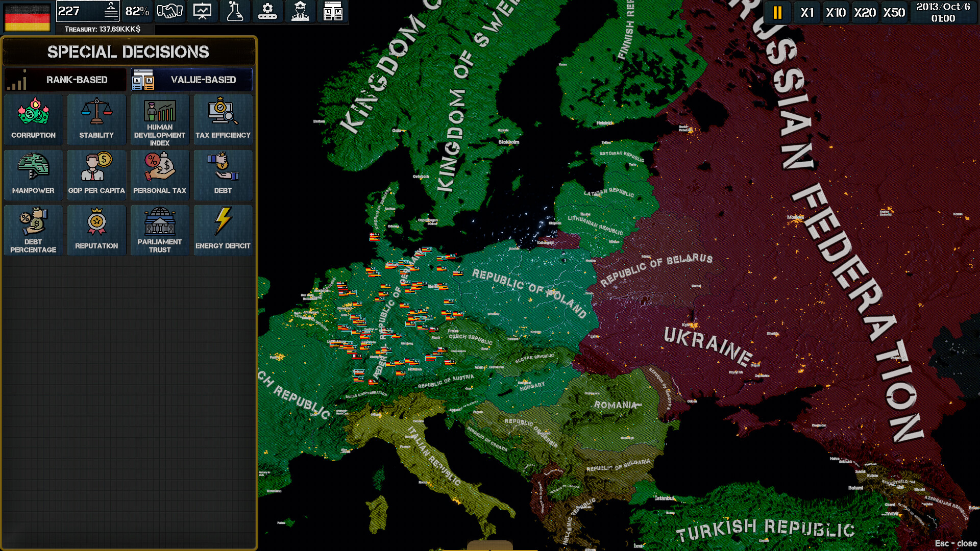Screen dimensions: 980x551
Task: Open the Energy Deficit decision
Action: [x=223, y=230]
